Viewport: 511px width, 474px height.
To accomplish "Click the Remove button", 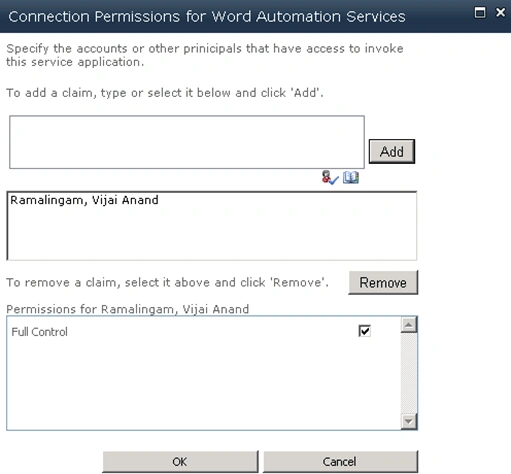I will click(383, 282).
